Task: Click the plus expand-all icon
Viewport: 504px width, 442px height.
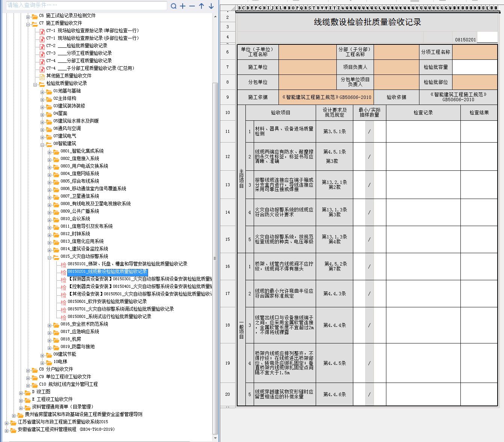Action: click(x=183, y=6)
